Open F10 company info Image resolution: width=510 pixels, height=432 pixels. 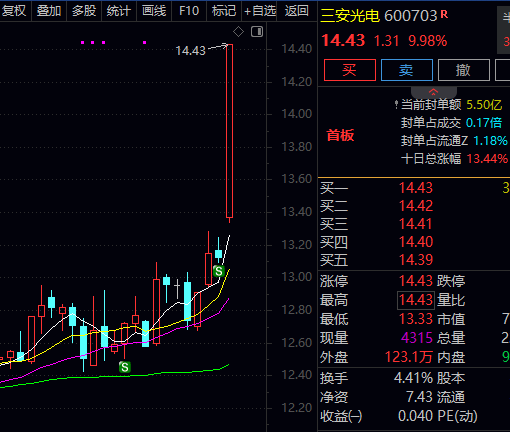click(189, 11)
